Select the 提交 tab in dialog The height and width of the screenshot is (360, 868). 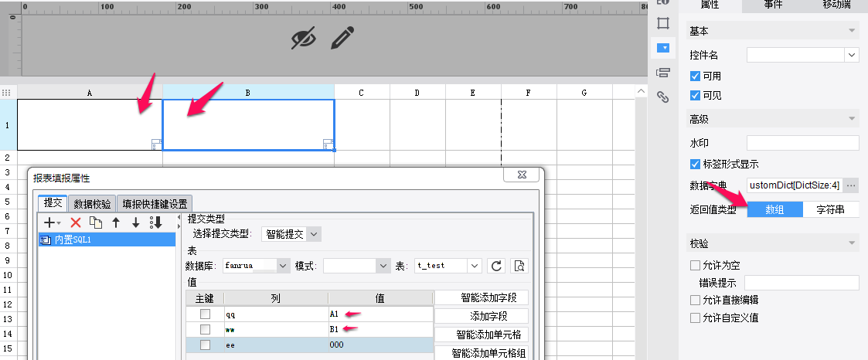(x=53, y=203)
